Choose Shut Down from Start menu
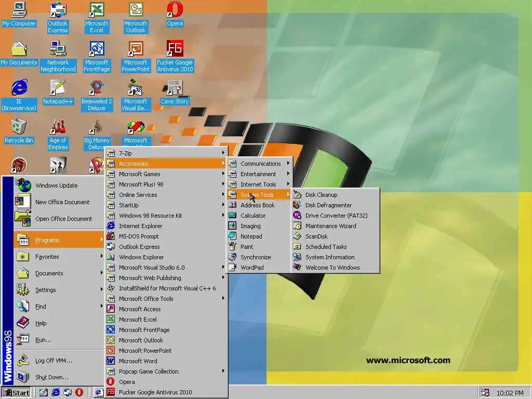 coord(59,377)
